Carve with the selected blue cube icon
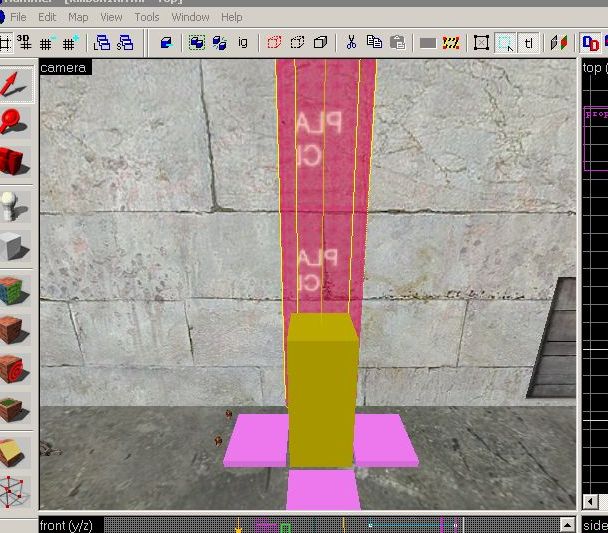The height and width of the screenshot is (533, 608). 166,43
